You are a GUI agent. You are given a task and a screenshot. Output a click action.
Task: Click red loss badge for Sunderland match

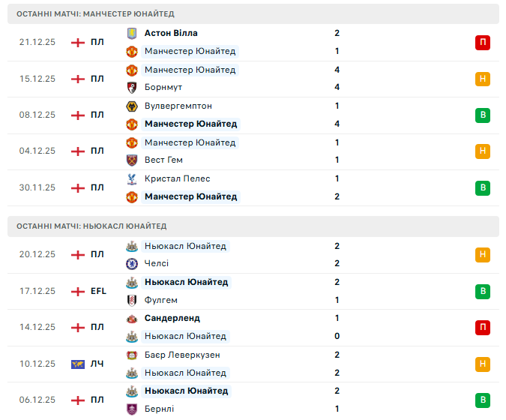point(482,327)
